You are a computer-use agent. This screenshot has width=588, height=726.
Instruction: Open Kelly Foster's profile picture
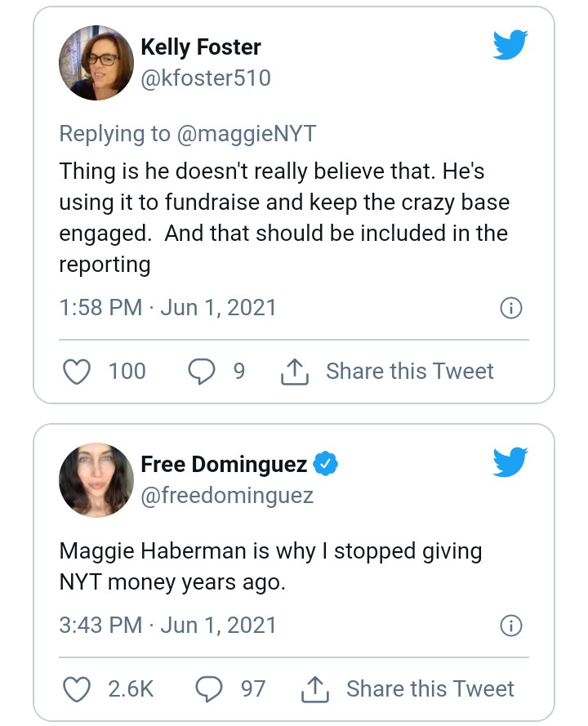pyautogui.click(x=96, y=62)
